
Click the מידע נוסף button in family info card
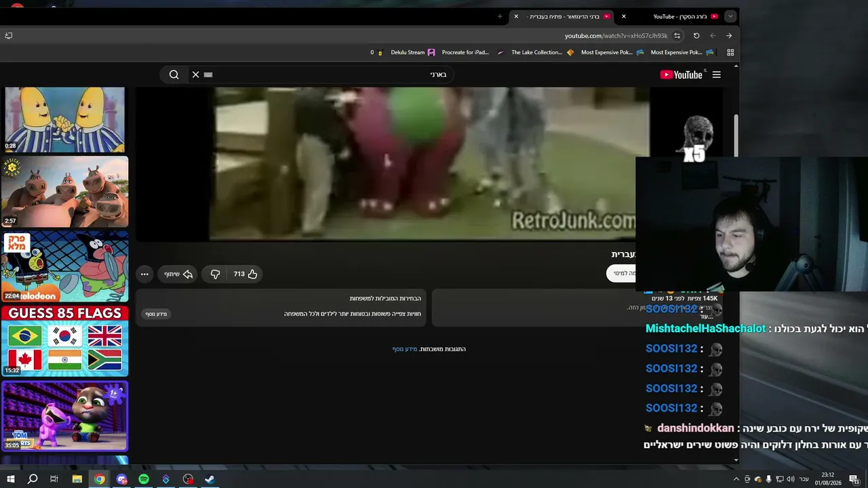tap(156, 314)
